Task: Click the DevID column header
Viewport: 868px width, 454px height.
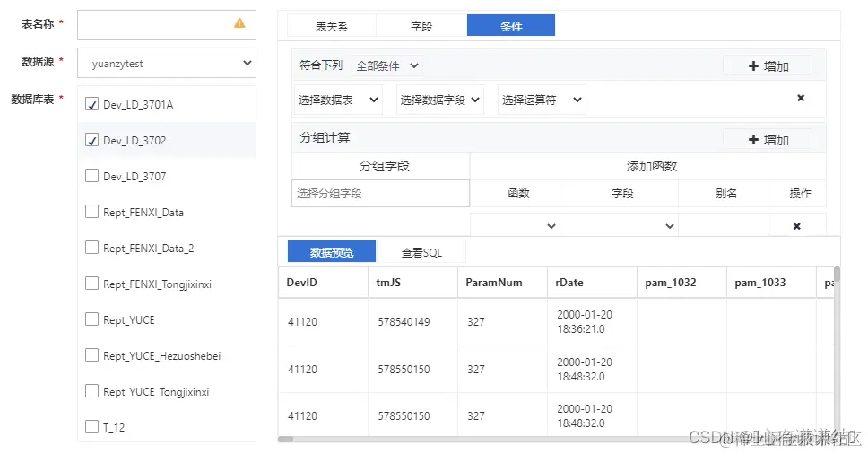Action: click(x=324, y=283)
